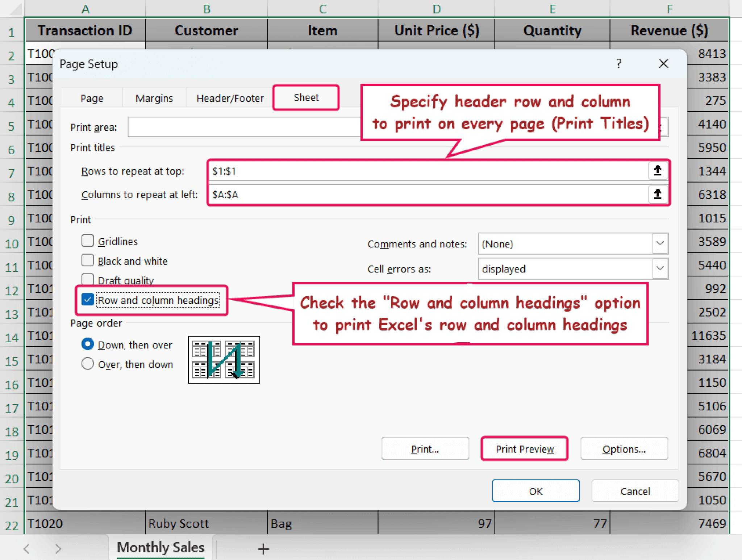
Task: Collapse the range selector for Rows to repeat
Action: pyautogui.click(x=658, y=171)
